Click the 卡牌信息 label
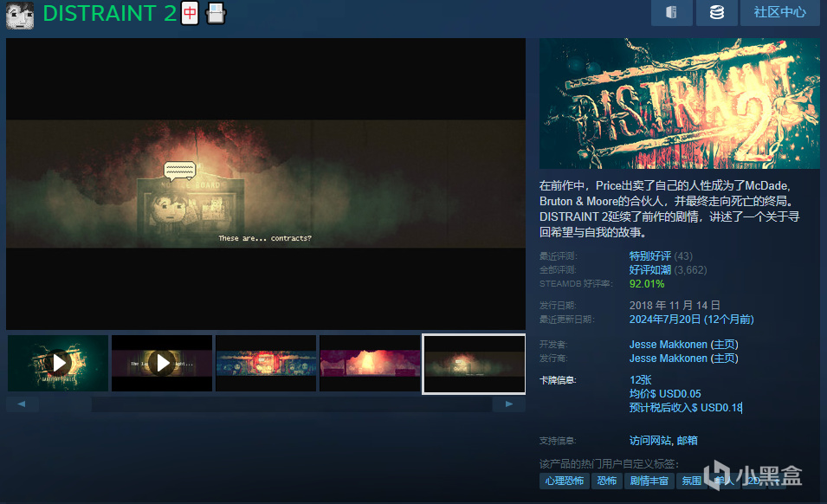 click(x=558, y=380)
